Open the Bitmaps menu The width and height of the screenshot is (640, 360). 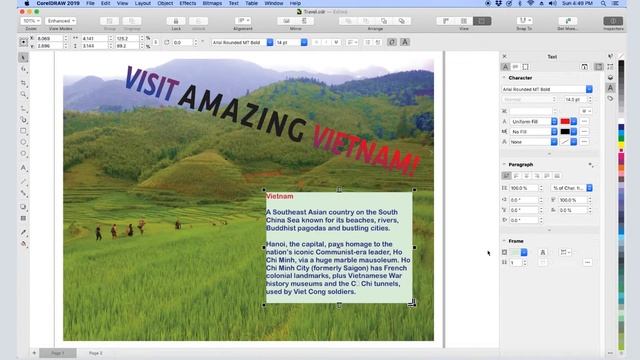tap(212, 3)
